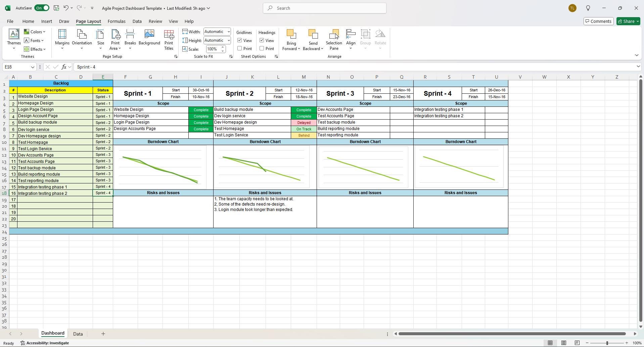644x347 pixels.
Task: Open the Data sheet tab
Action: click(78, 334)
